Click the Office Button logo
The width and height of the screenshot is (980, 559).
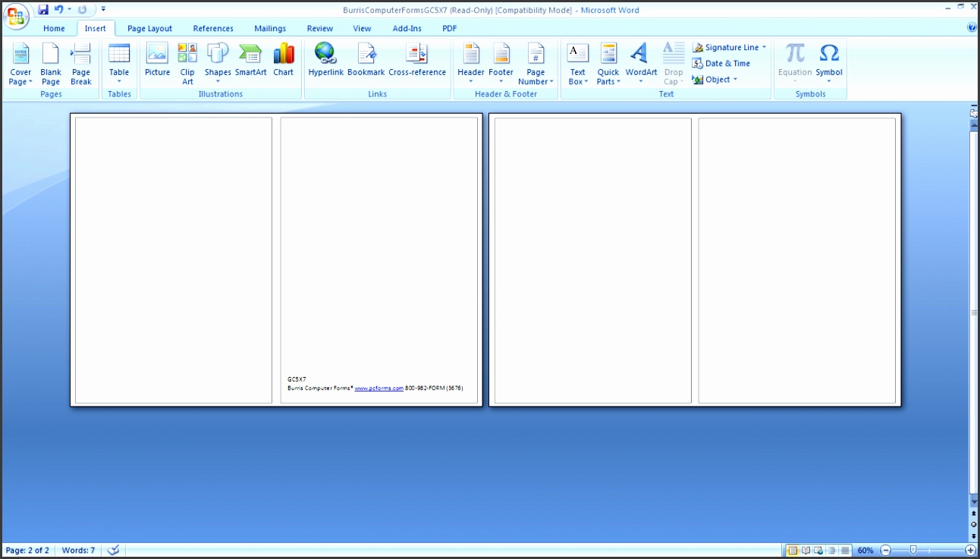point(16,15)
